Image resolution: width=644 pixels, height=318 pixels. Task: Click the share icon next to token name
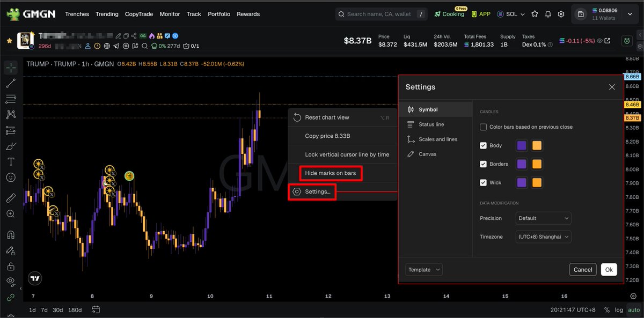click(x=134, y=36)
